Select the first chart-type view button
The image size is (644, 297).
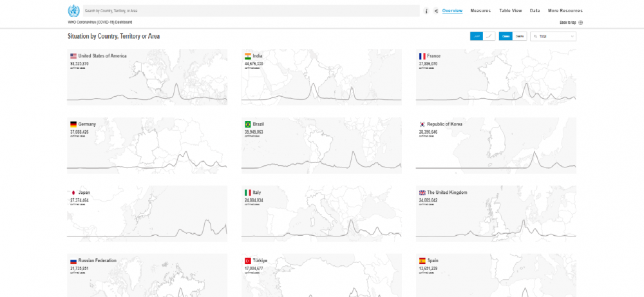(477, 37)
